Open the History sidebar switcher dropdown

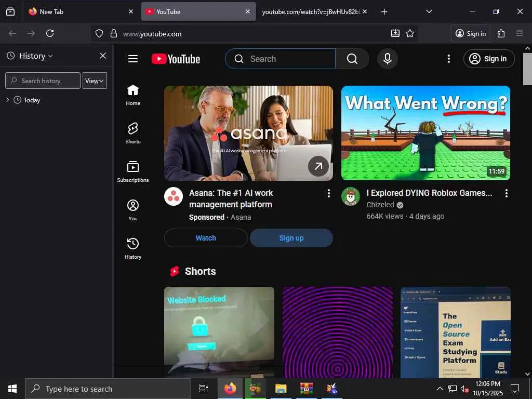pos(35,56)
